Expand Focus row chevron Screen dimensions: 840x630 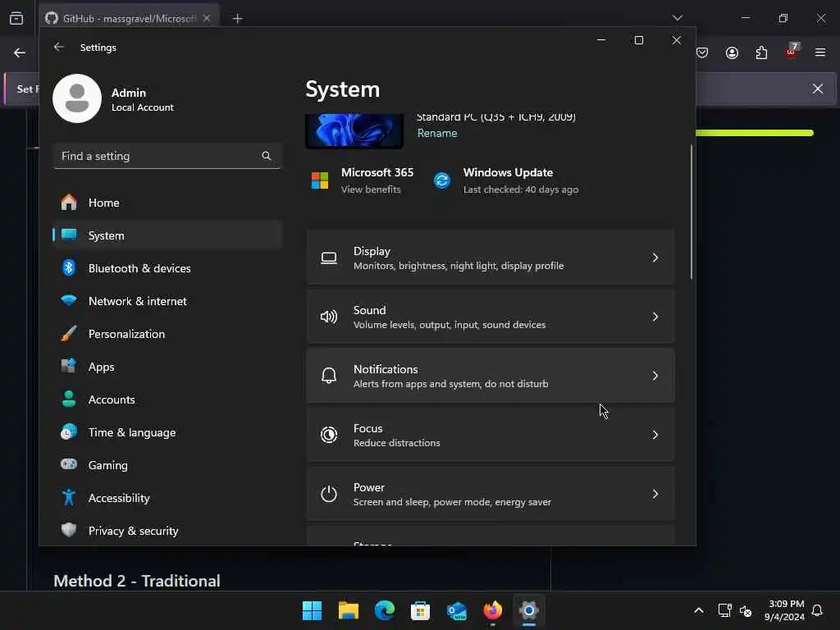(x=655, y=435)
